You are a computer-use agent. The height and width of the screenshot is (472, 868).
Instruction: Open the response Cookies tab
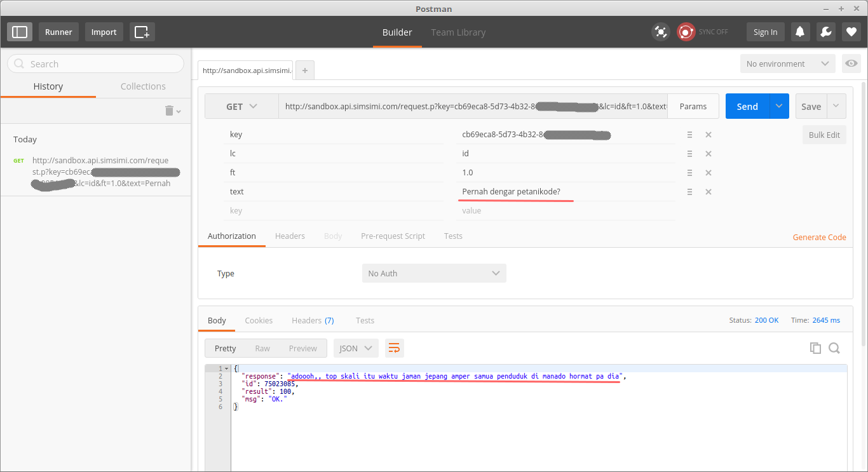tap(259, 321)
